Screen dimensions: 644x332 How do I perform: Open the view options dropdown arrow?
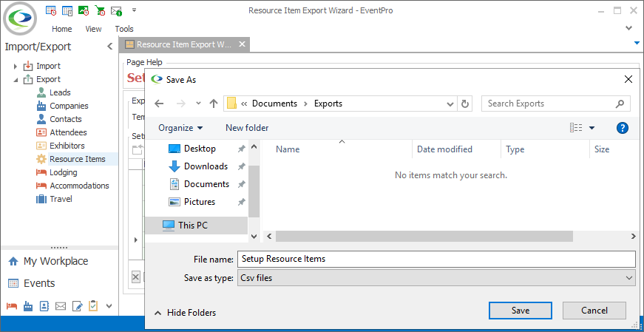(x=592, y=128)
